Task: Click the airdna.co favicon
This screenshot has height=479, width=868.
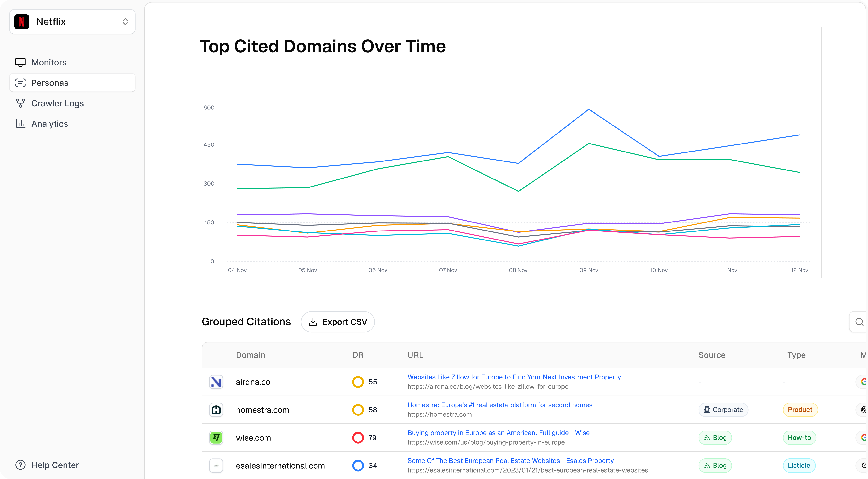Action: [216, 382]
